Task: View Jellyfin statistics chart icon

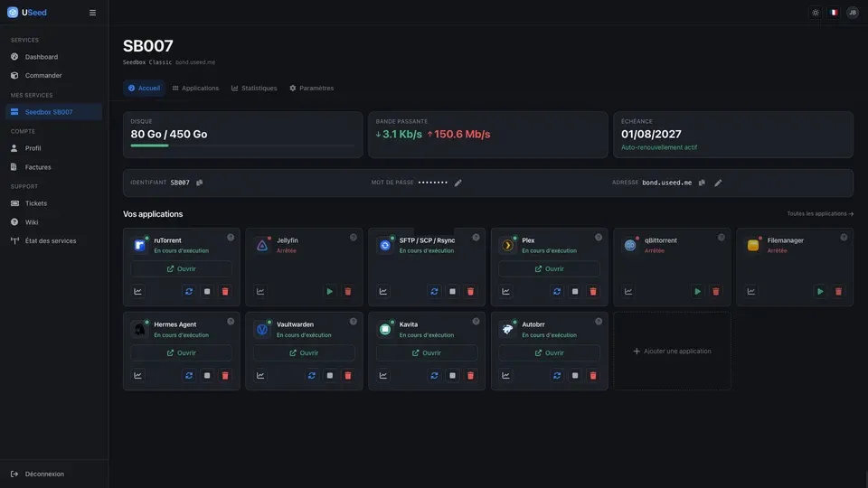Action: 260,292
